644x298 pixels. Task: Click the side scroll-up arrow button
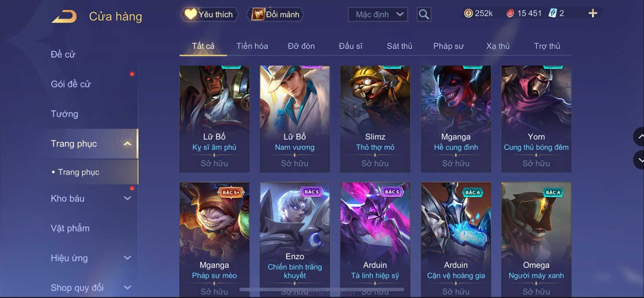[639, 137]
